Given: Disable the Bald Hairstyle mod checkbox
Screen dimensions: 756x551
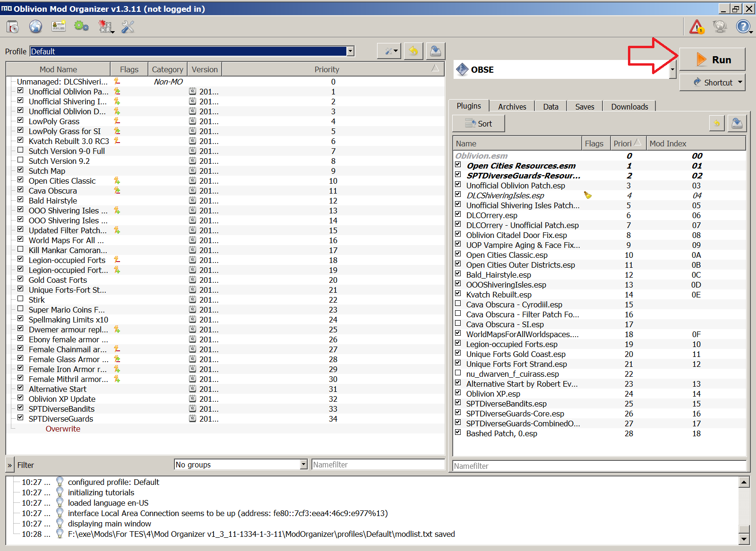Looking at the screenshot, I should tap(20, 199).
